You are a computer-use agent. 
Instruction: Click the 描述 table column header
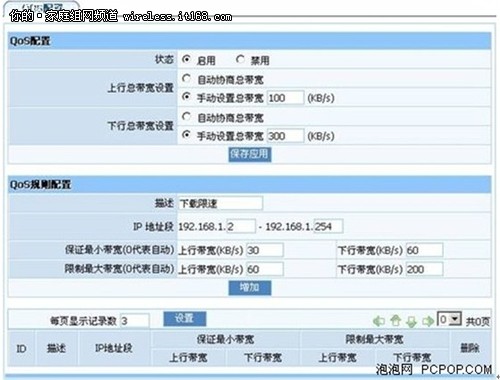click(x=56, y=348)
